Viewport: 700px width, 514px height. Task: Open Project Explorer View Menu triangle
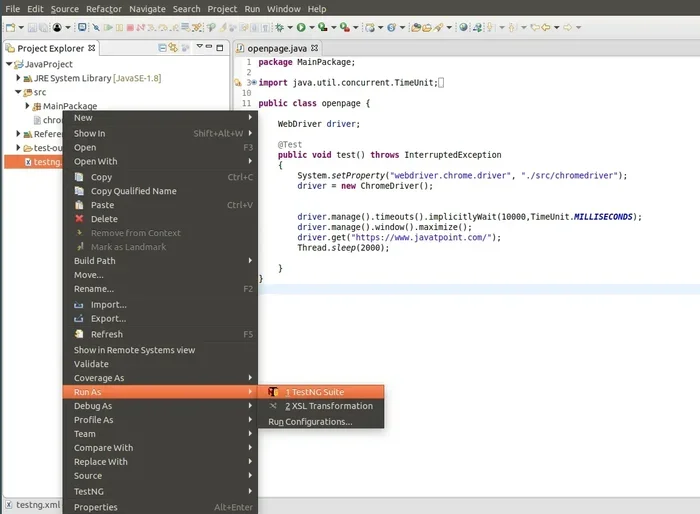point(200,46)
